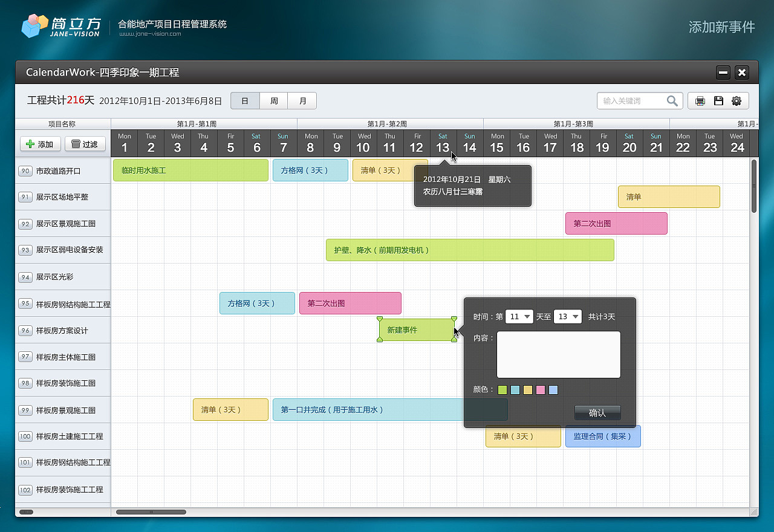Select project row 样板房装饰施工图
774x532 pixels.
pyautogui.click(x=63, y=383)
